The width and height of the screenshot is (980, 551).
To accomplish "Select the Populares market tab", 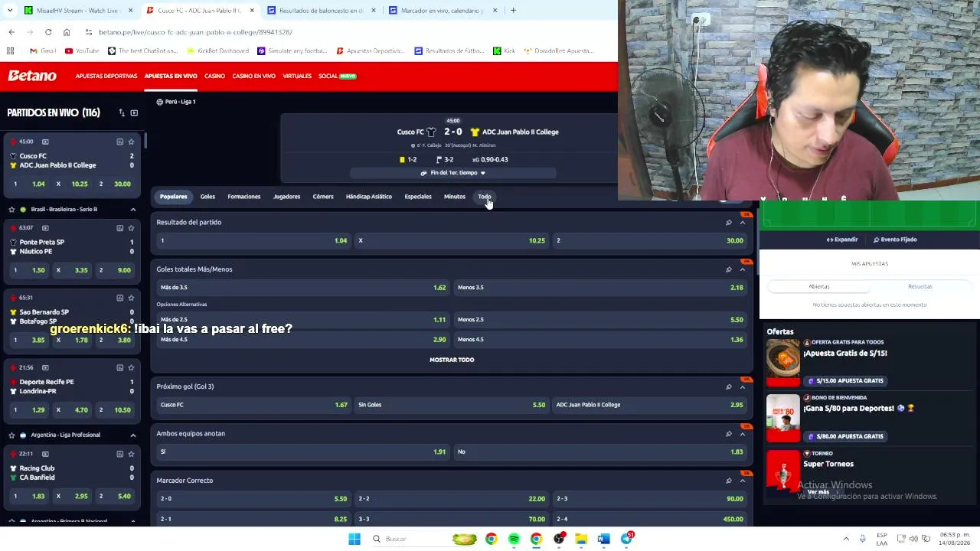I will 173,197.
